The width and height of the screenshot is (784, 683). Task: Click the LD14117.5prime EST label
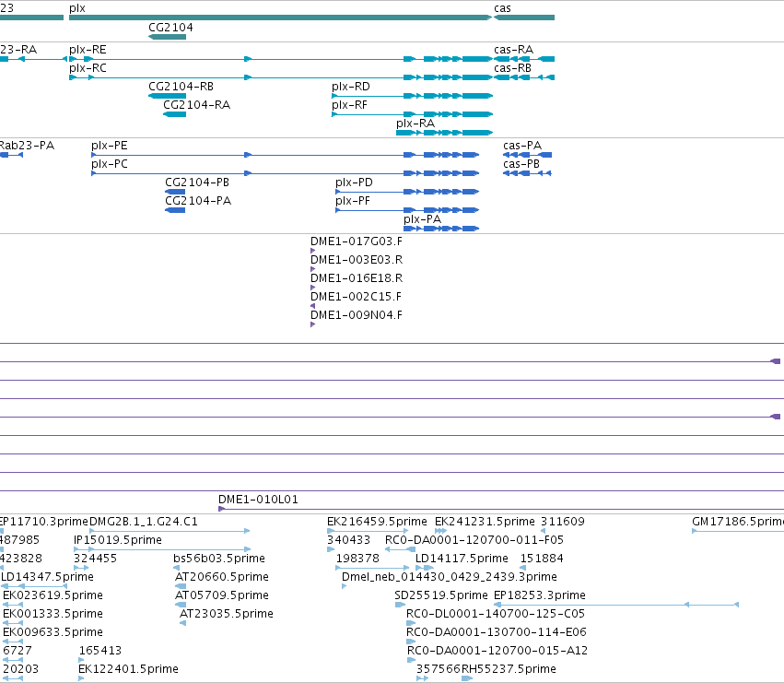(x=462, y=559)
